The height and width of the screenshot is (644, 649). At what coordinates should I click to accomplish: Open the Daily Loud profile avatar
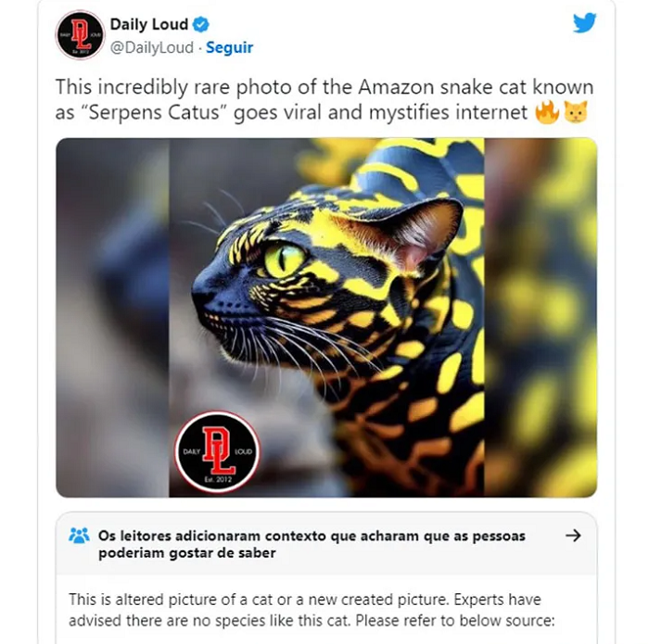80,34
